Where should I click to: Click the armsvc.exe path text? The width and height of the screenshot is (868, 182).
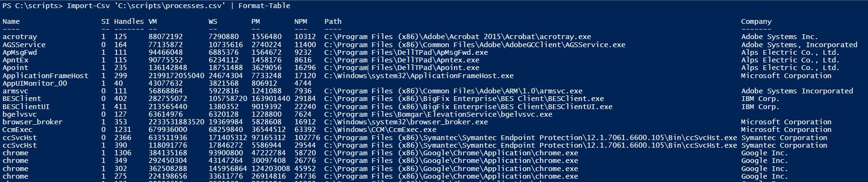point(453,91)
